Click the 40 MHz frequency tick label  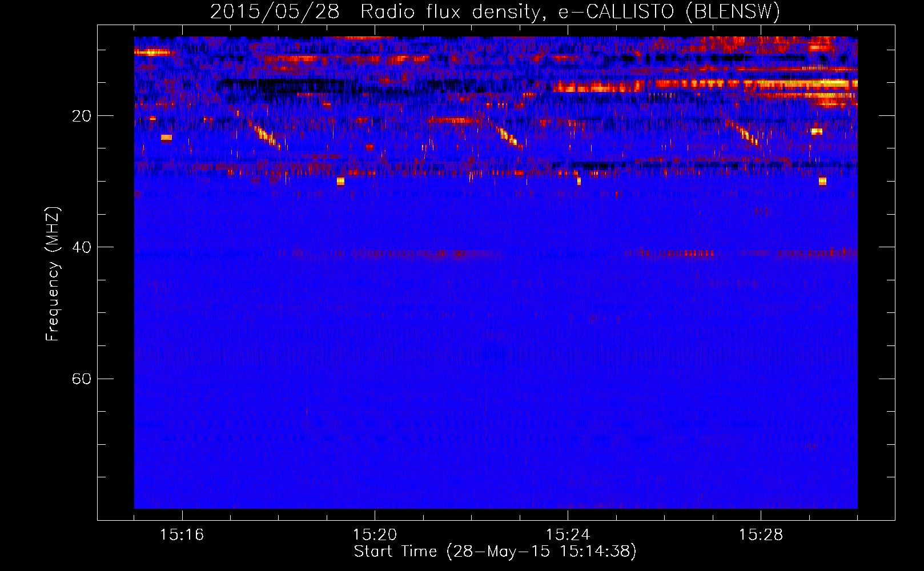pyautogui.click(x=82, y=247)
